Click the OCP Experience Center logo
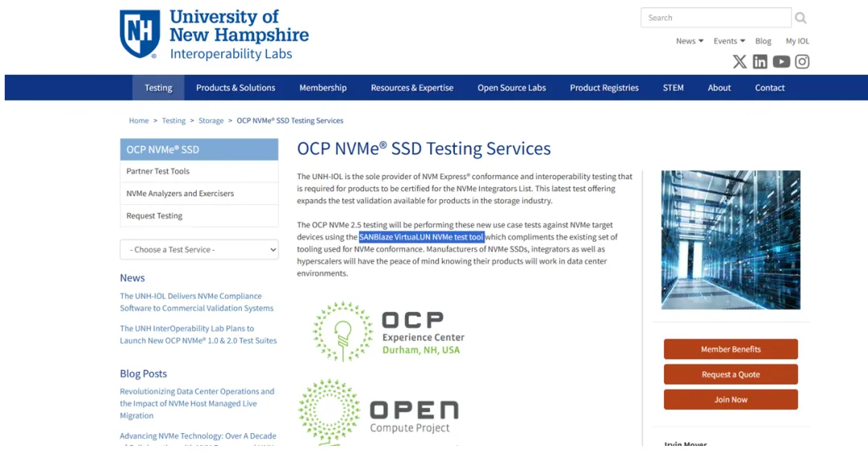Image resolution: width=868 pixels, height=454 pixels. (388, 332)
